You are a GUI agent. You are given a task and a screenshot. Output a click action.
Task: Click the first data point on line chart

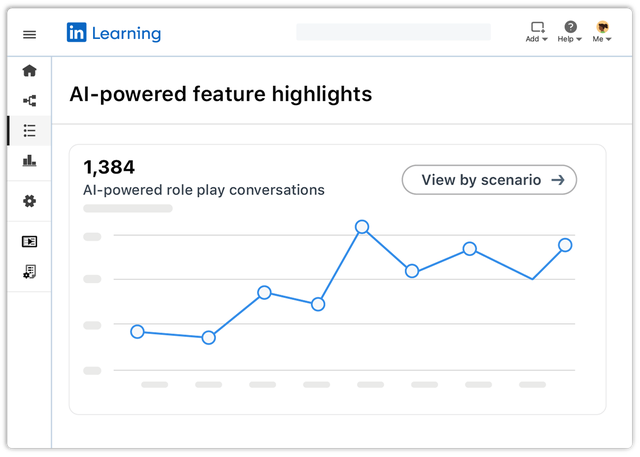click(x=138, y=332)
